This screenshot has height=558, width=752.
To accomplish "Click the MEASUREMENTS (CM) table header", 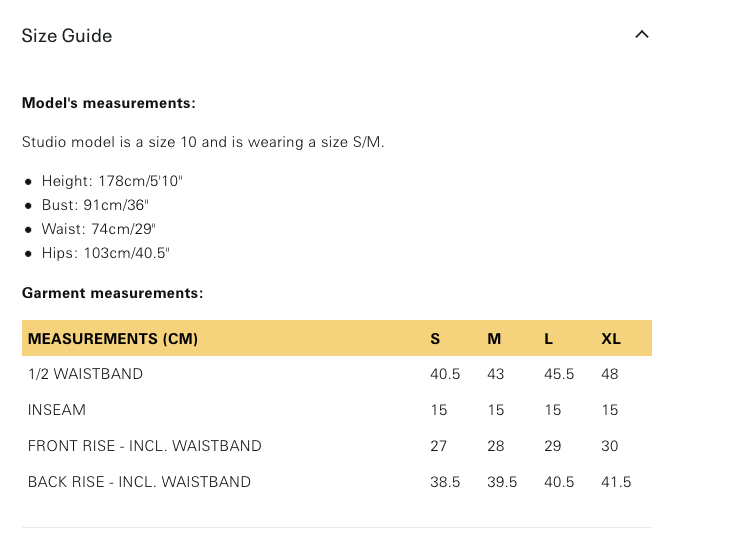I will pos(113,339).
